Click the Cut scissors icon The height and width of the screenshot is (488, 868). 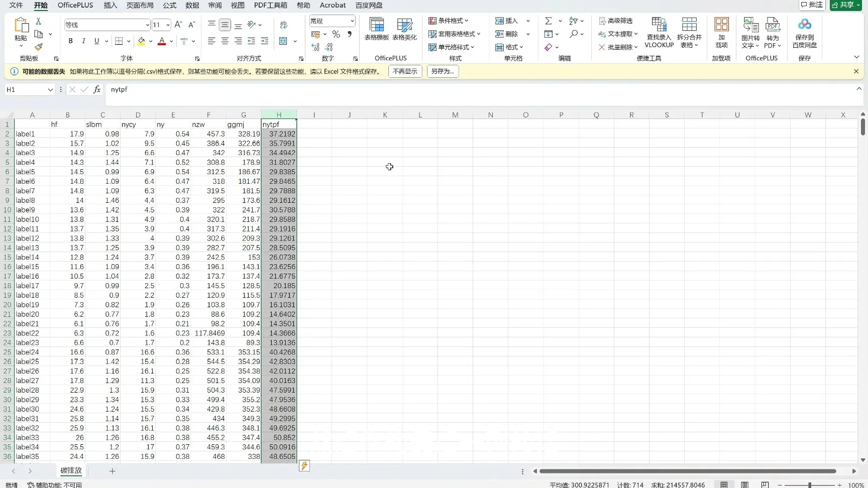(38, 22)
